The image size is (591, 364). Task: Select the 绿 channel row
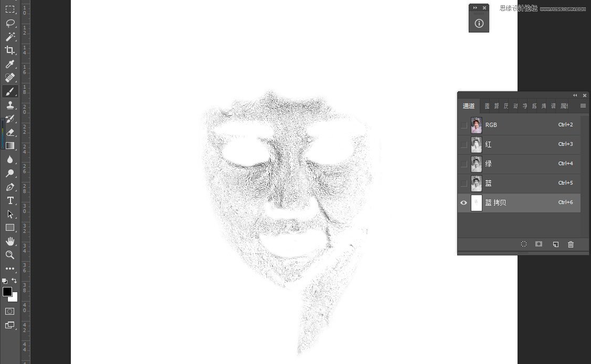519,164
